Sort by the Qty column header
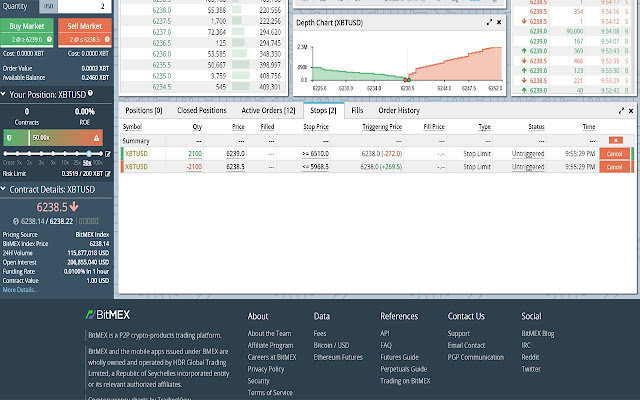This screenshot has width=640, height=400. coord(197,127)
